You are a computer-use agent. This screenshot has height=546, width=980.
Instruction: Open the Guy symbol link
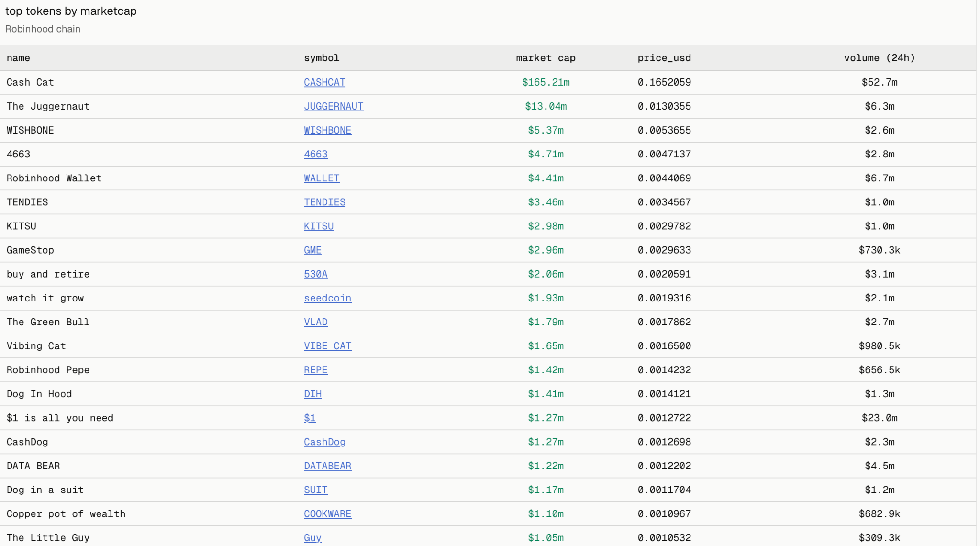tap(312, 537)
